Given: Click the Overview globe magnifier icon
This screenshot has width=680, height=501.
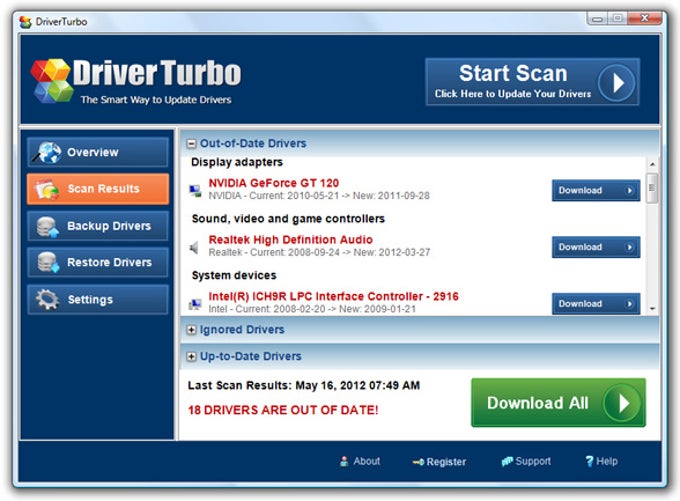Looking at the screenshot, I should pos(47,152).
